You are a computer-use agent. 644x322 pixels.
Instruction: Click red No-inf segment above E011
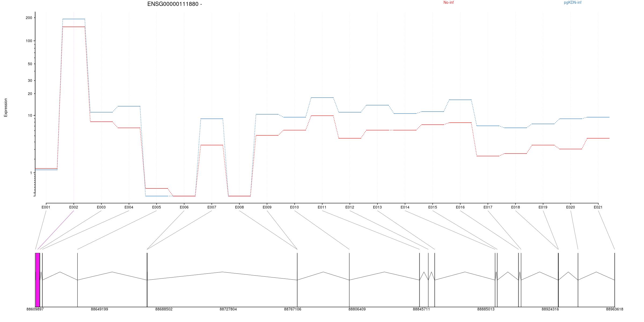322,116
